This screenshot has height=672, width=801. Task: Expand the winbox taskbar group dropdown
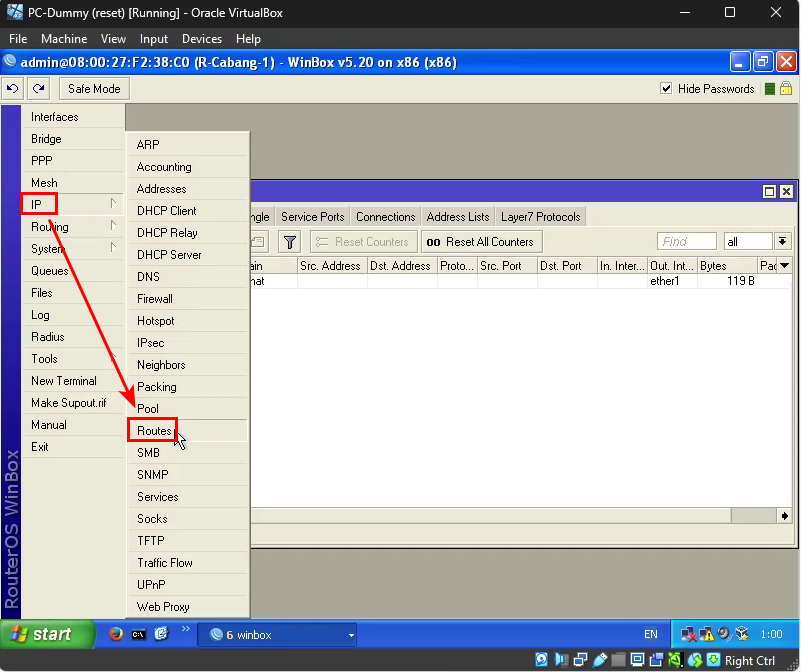pos(351,635)
